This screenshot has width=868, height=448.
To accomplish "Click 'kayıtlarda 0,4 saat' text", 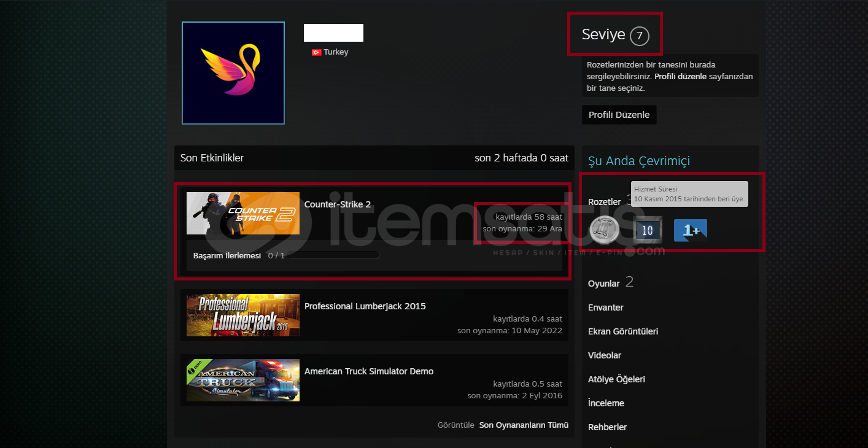I will tap(527, 319).
